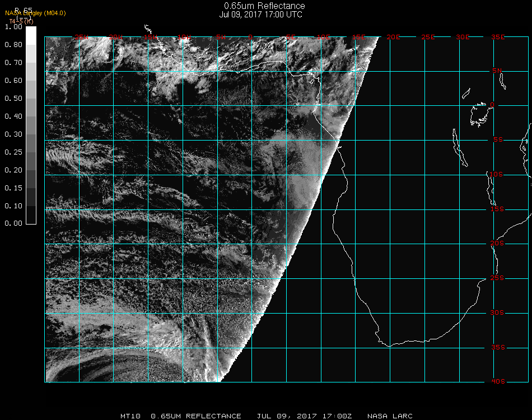Click the 25S latitude label

coord(497,278)
